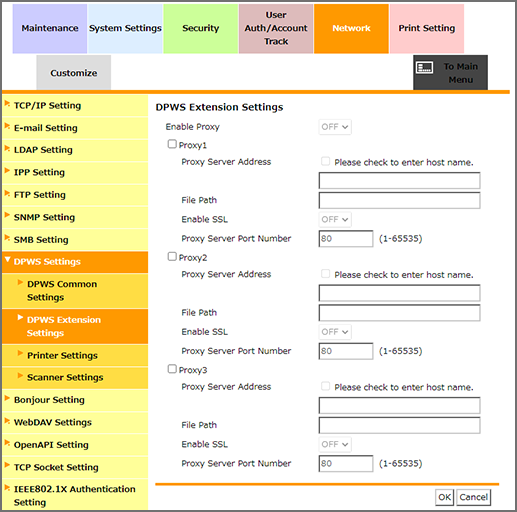Open E-mail Setting in the sidebar
Screen dimensions: 517x512
click(x=75, y=128)
